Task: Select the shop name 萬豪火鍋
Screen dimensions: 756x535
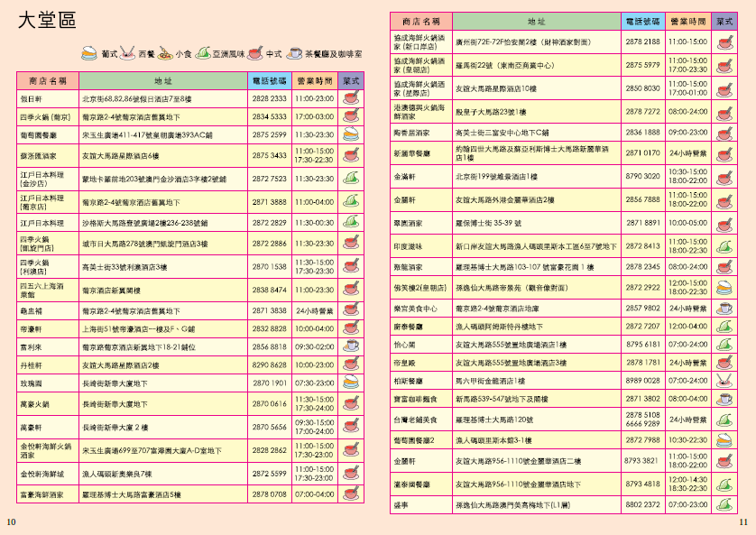Action: pos(34,404)
